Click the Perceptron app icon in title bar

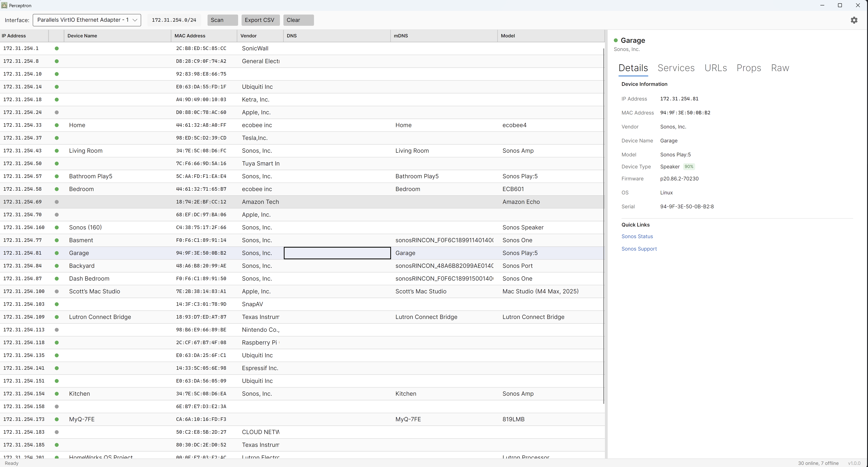coord(4,5)
